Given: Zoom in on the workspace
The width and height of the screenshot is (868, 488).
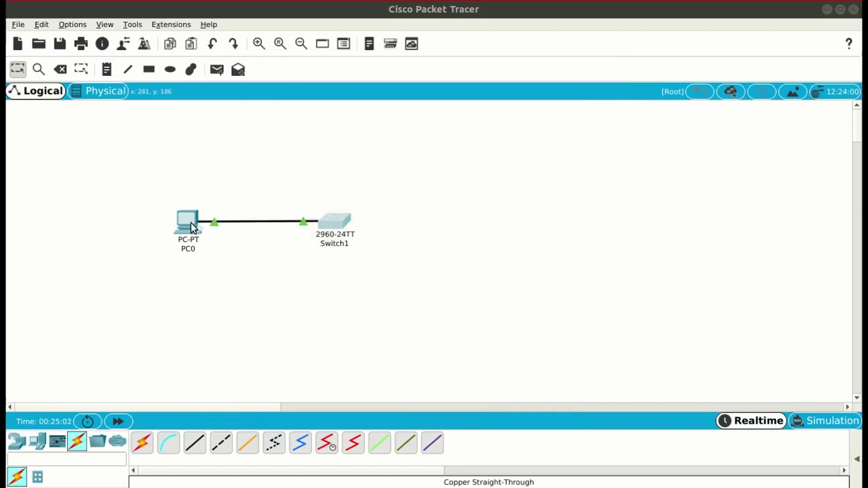Looking at the screenshot, I should [259, 44].
